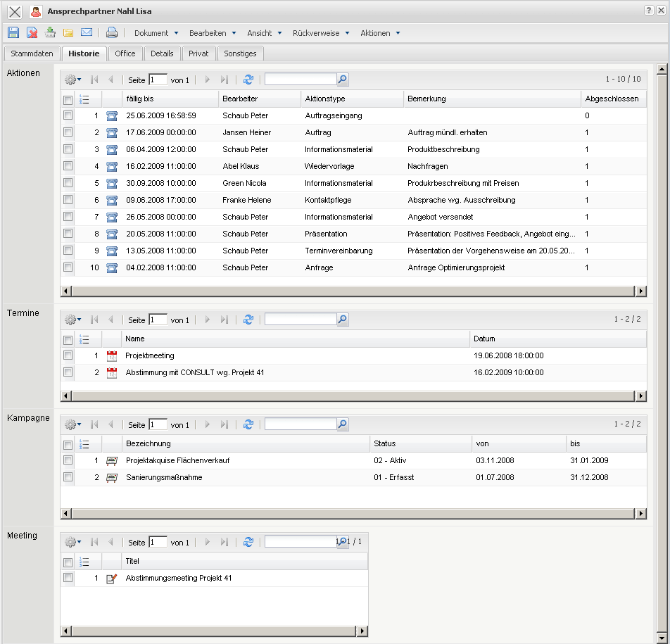
Task: Click the envelope e-mail icon in toolbar
Action: (87, 32)
